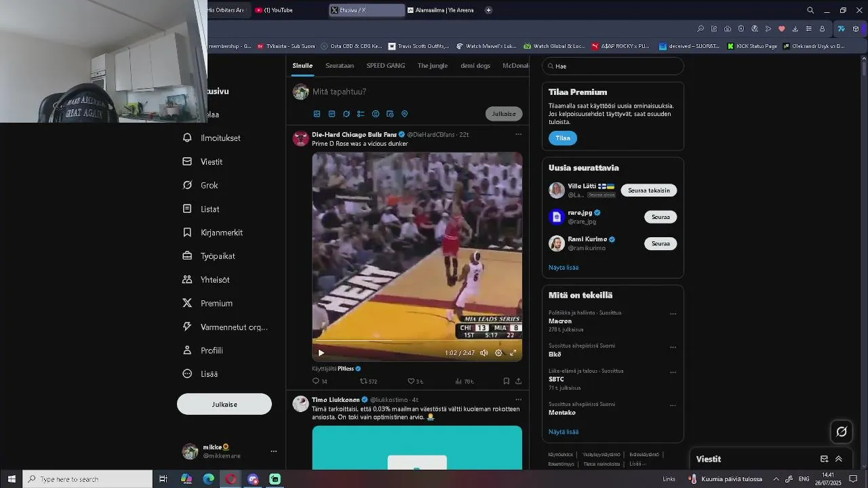Open Kirjanmerkit bookmarks in sidebar
The height and width of the screenshot is (488, 868).
pyautogui.click(x=213, y=232)
